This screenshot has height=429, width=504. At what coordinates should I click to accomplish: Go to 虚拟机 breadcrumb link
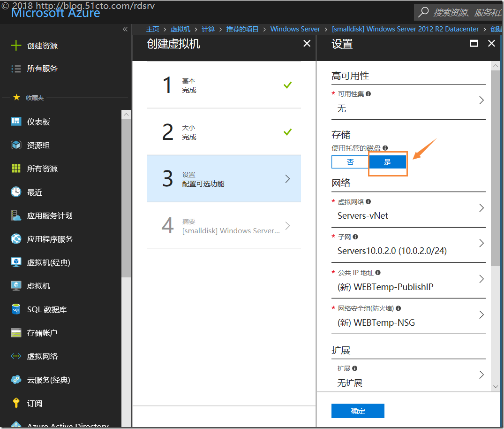click(x=181, y=29)
